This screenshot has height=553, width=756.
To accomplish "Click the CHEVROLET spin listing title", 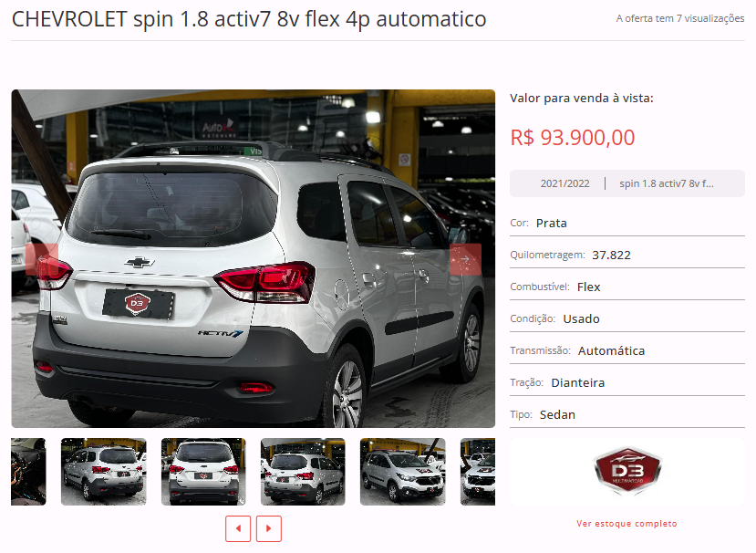I will 249,20.
